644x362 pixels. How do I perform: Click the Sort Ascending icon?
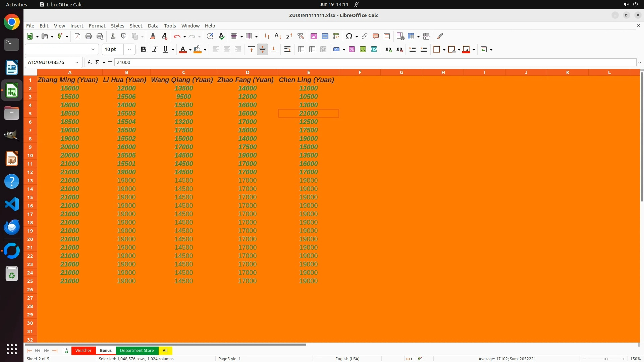click(x=278, y=36)
